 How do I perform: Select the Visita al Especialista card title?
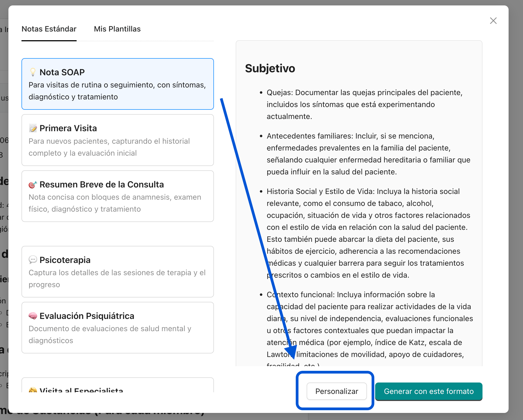tap(81, 390)
